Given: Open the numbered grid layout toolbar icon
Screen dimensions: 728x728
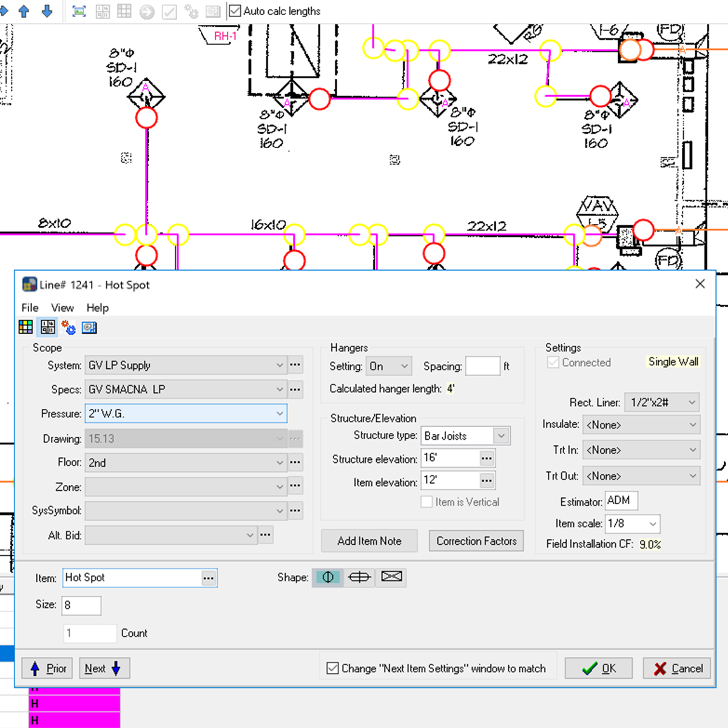Looking at the screenshot, I should (x=103, y=10).
